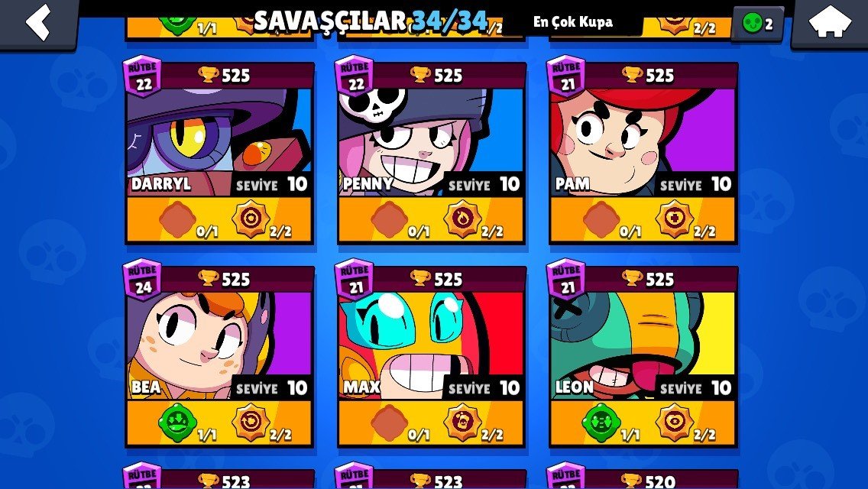Open Pam's brawler card
The width and height of the screenshot is (868, 489).
pyautogui.click(x=643, y=153)
